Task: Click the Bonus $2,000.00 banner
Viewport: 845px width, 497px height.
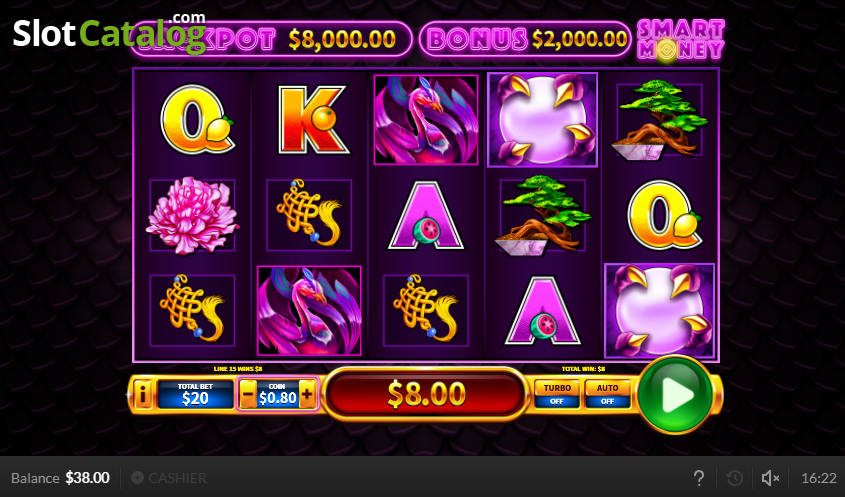Action: point(525,39)
